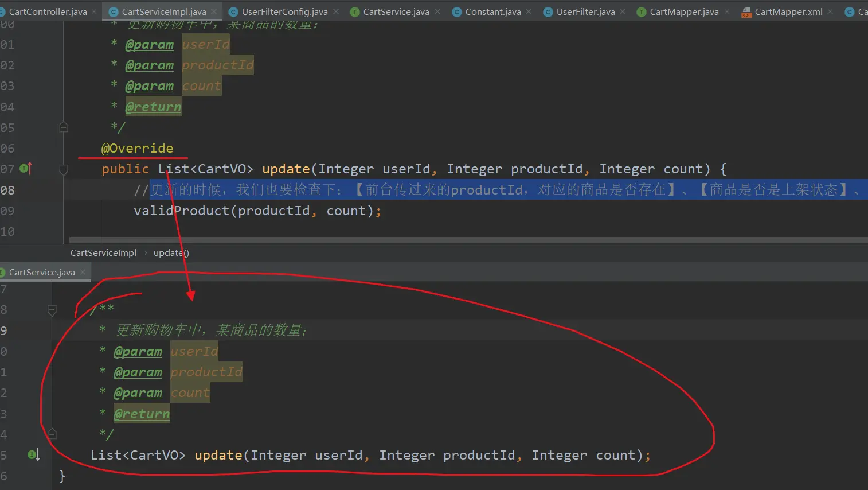868x490 pixels.
Task: Close the UserFilter.java tab
Action: (623, 11)
